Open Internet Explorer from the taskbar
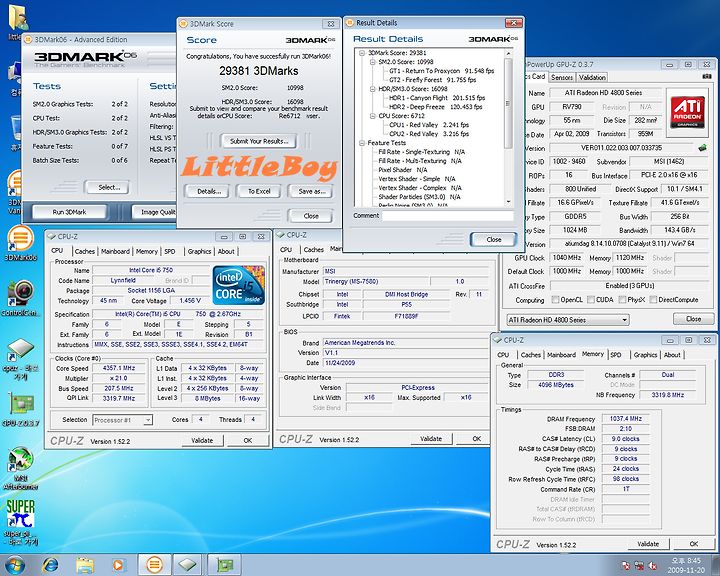 tap(50, 565)
